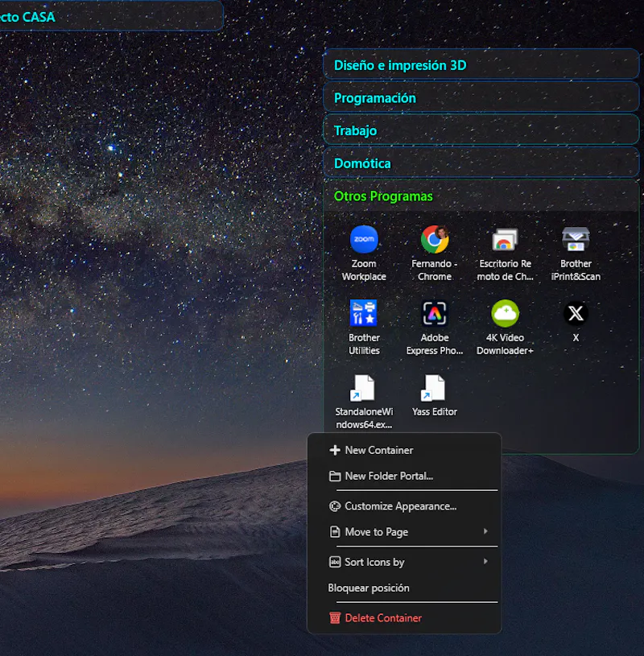Viewport: 644px width, 656px height.
Task: Choose Delete Container in red
Action: coord(404,618)
